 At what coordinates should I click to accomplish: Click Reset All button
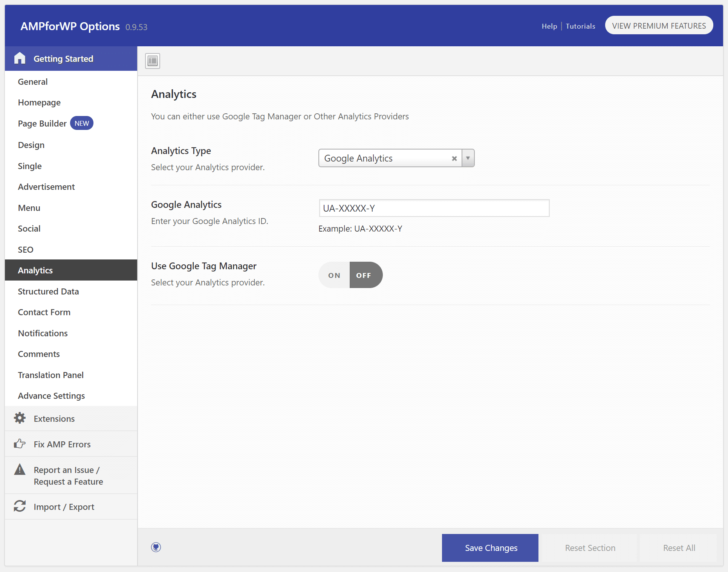pos(679,548)
